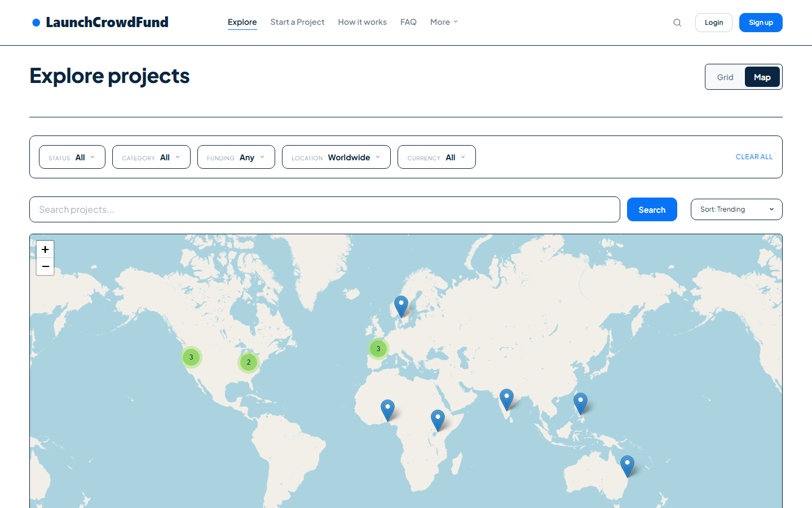Screen dimensions: 812x508
Task: Click the Login button
Action: (714, 23)
